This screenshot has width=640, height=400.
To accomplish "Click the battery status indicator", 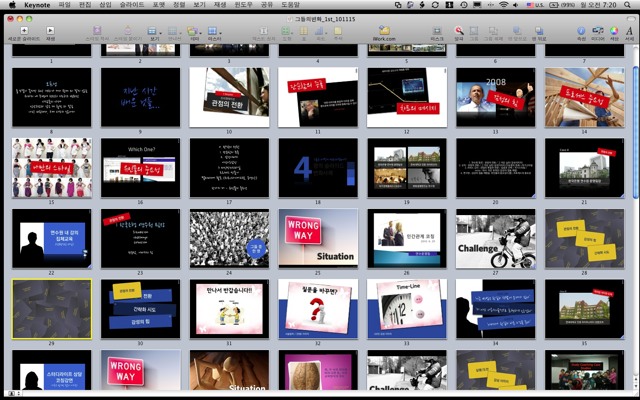I will pos(562,5).
